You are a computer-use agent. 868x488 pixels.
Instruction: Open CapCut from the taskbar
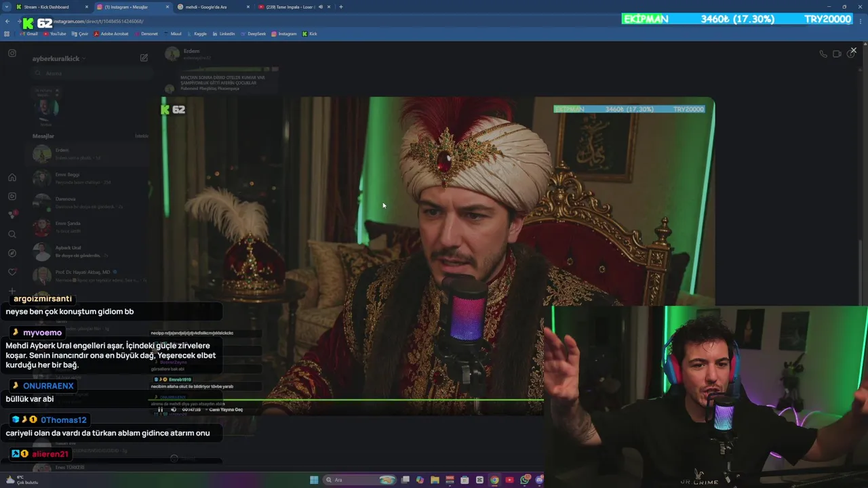(480, 480)
